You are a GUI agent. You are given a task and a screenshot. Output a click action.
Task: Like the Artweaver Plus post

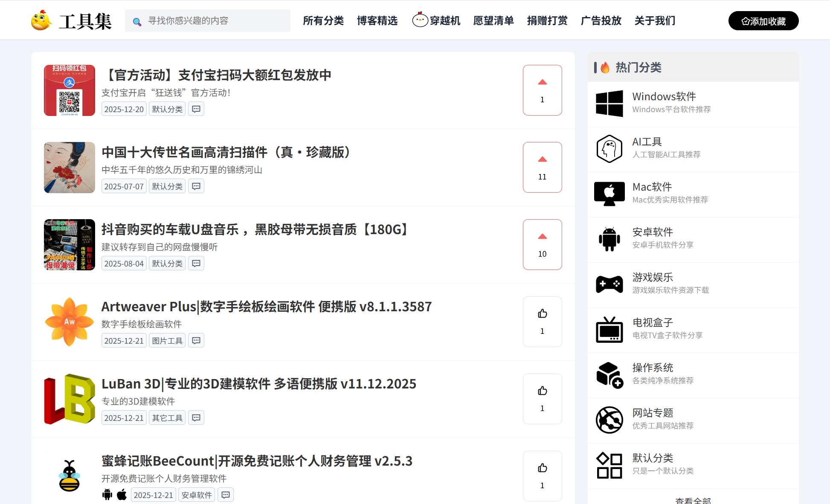[542, 321]
